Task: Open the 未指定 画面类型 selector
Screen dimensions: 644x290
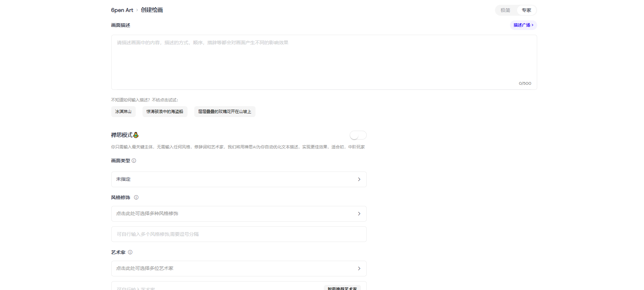Action: [238, 179]
